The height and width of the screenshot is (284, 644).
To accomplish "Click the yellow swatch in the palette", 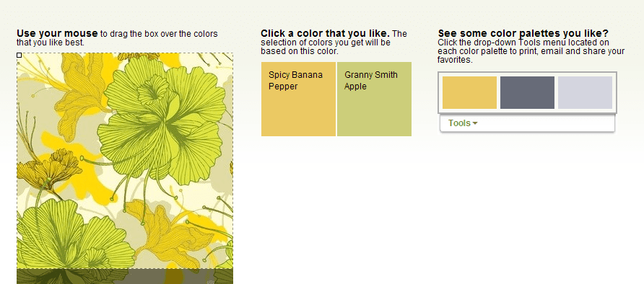I will pyautogui.click(x=469, y=92).
